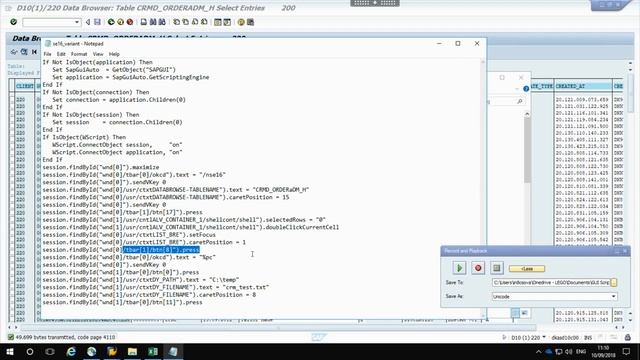
Task: Expand status bar with the small triangle
Action: tap(504, 337)
